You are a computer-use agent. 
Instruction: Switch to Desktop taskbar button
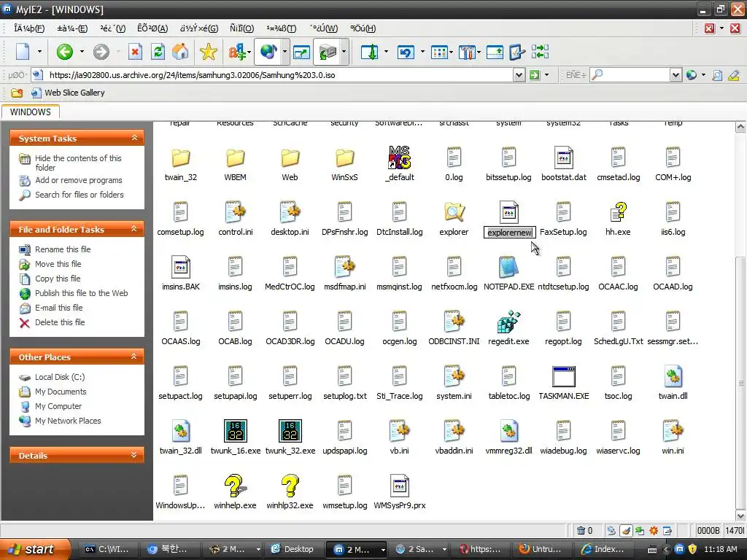[x=293, y=549]
